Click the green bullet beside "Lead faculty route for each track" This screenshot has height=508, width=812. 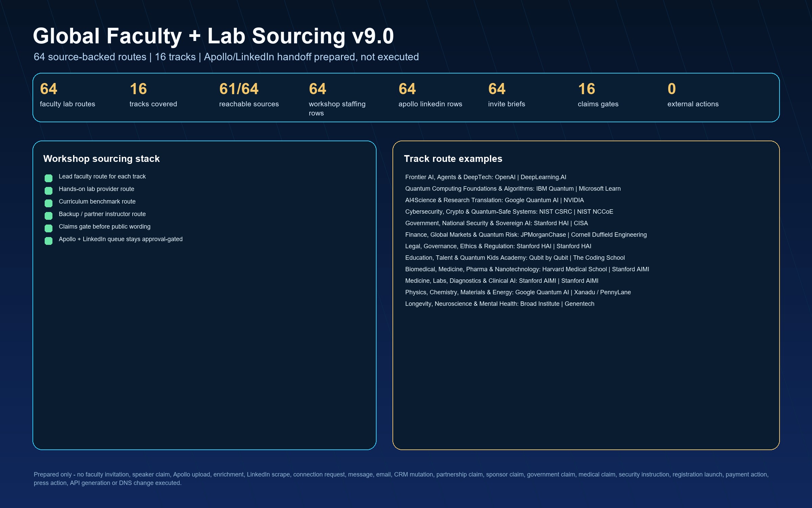coord(48,178)
